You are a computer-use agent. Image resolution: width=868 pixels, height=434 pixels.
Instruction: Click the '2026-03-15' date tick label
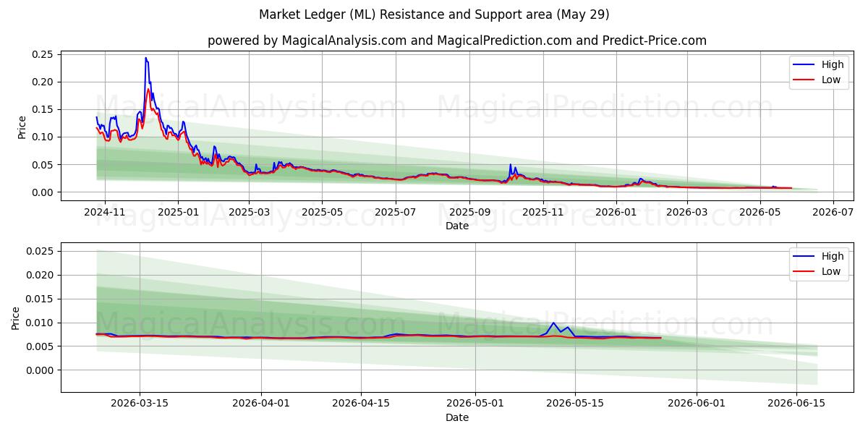[x=140, y=404]
